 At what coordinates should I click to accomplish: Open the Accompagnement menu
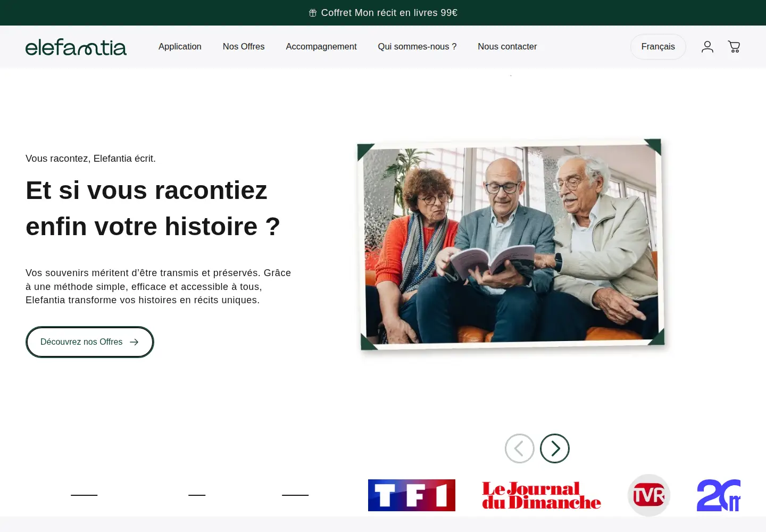tap(321, 47)
